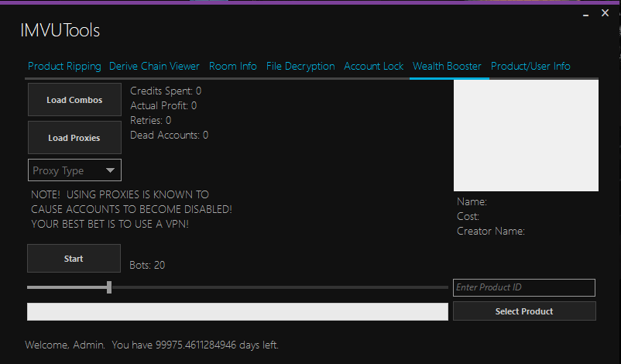The width and height of the screenshot is (621, 364).
Task: Click the empty progress bar below the slider
Action: coord(238,311)
